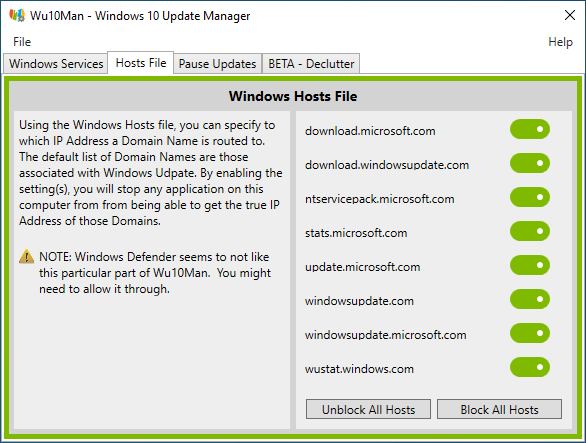Screen dimensions: 586x443
Task: Click the warning icon beside the NOTE
Action: [x=27, y=256]
